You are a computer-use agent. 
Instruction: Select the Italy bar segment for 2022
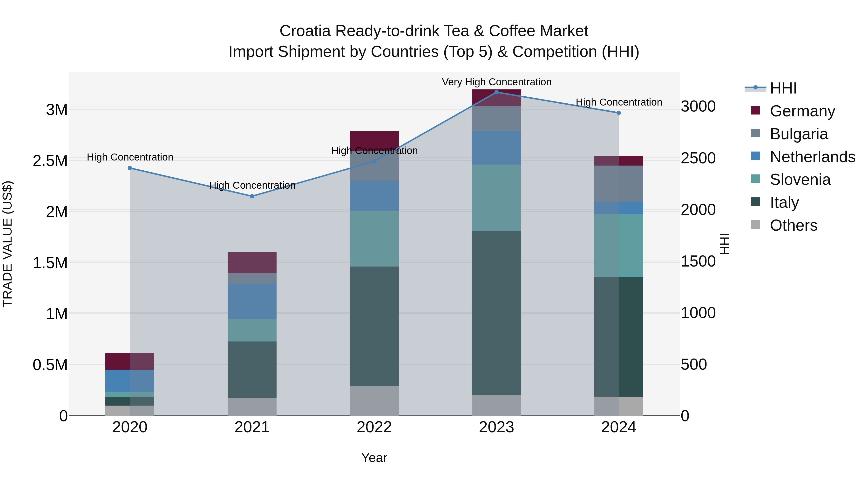(x=374, y=326)
